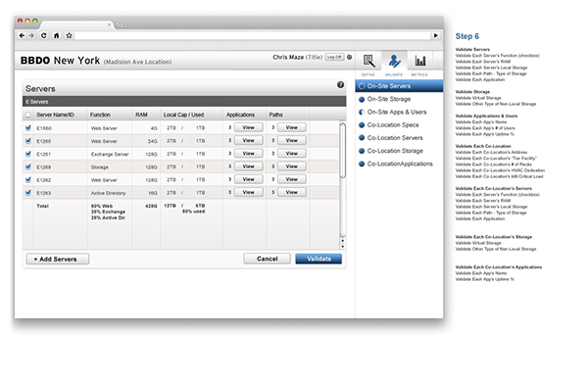
Task: View paths for server E1X60
Action: 292,127
